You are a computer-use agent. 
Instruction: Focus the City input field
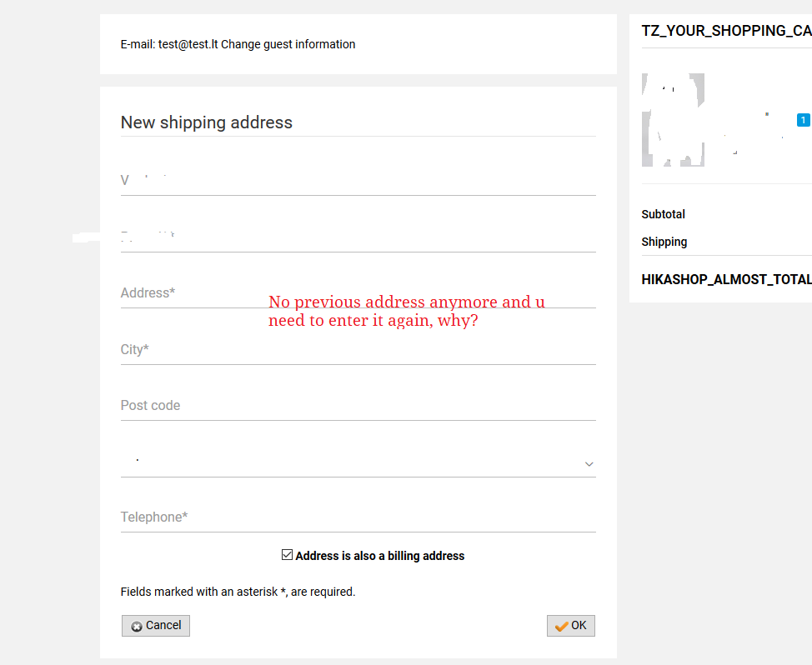pos(358,350)
